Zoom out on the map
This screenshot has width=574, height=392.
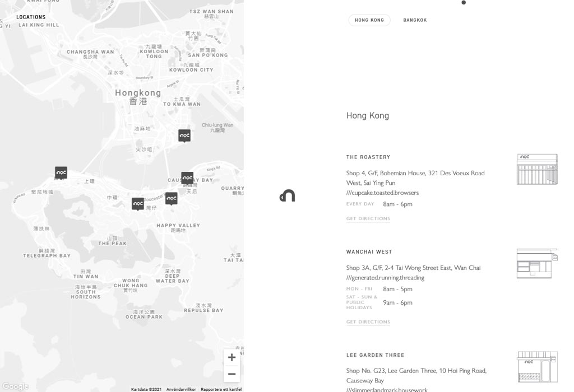[232, 374]
